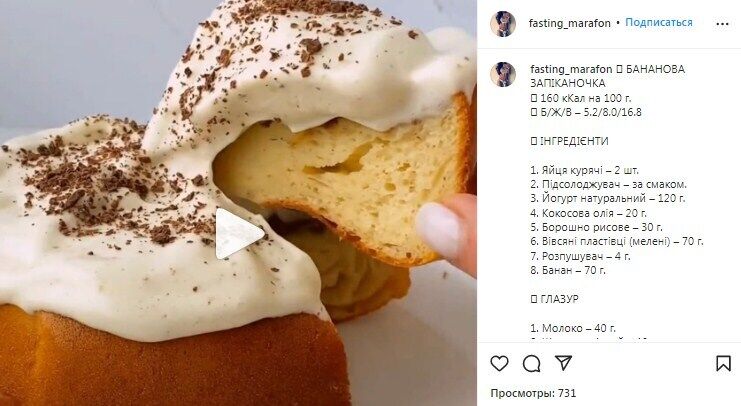Click the Банан – 70 г ingredient line
Image resolution: width=741 pixels, height=406 pixels.
(568, 270)
